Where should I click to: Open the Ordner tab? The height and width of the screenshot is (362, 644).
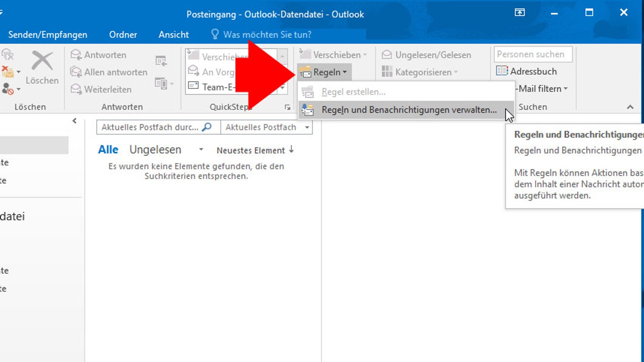click(x=123, y=35)
